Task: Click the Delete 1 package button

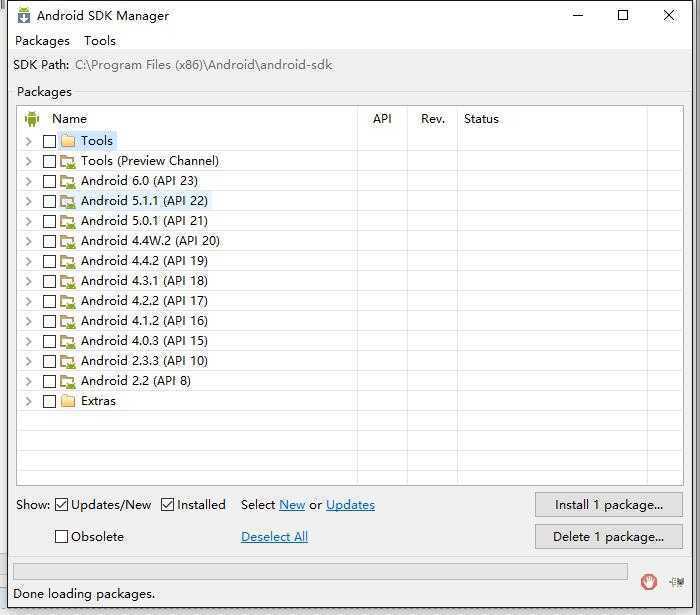Action: click(608, 536)
